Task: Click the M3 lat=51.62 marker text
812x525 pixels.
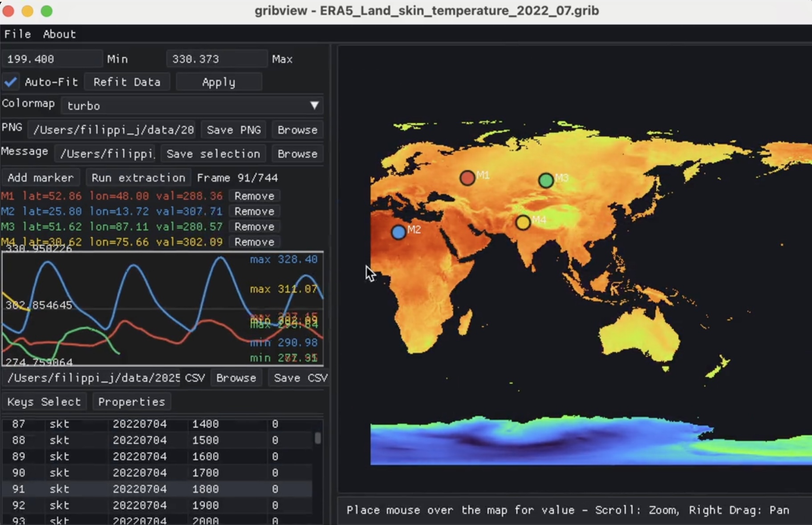Action: (111, 226)
